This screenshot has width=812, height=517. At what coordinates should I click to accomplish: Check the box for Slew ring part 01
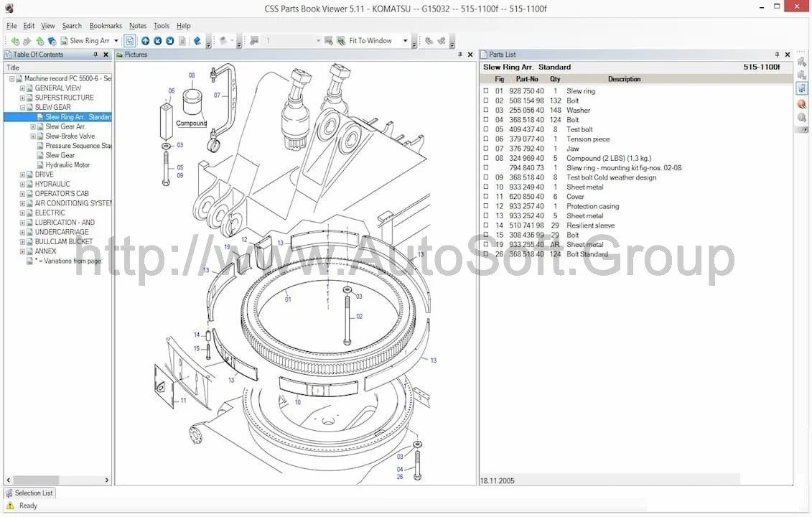(486, 91)
